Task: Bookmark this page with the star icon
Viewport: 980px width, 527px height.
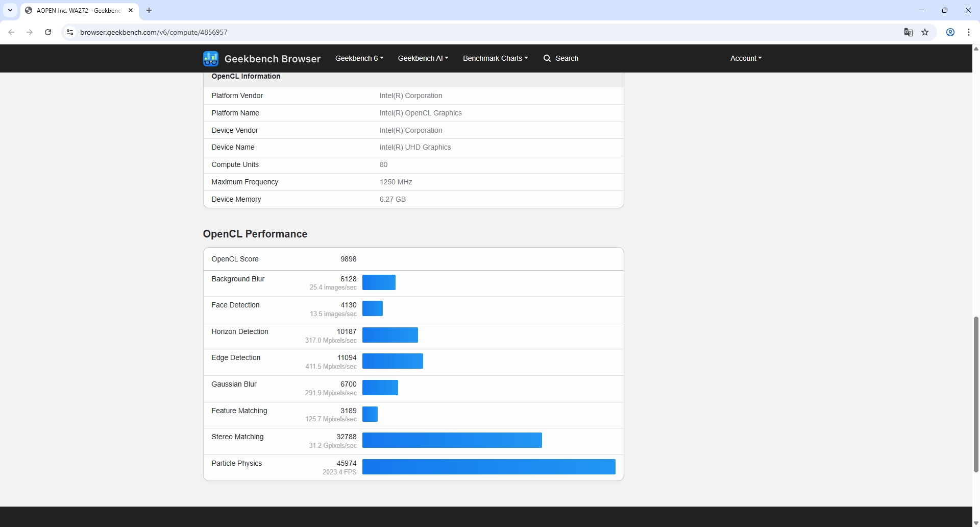Action: (x=925, y=32)
